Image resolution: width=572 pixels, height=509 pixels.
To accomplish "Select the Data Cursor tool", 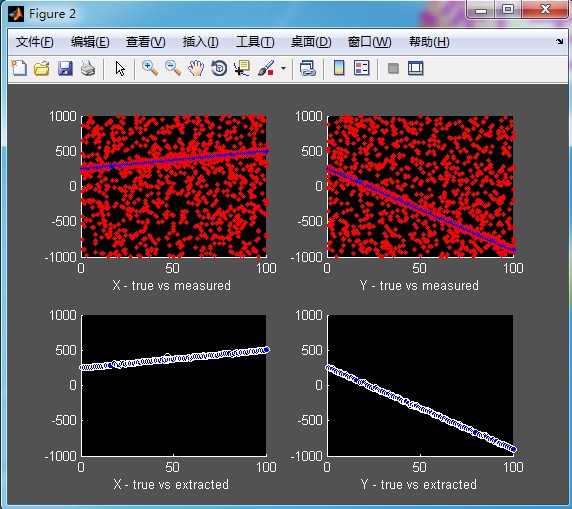I will click(x=242, y=68).
